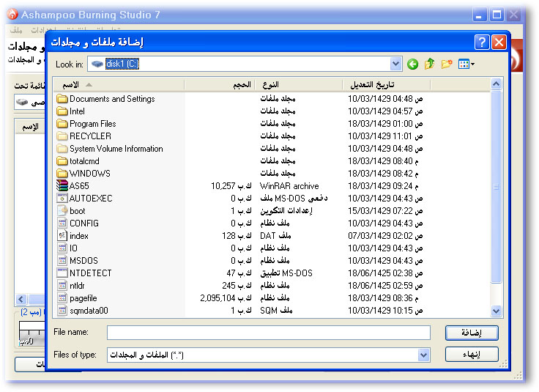
Task: Click the إنهاء (Finish) button
Action: 472,354
